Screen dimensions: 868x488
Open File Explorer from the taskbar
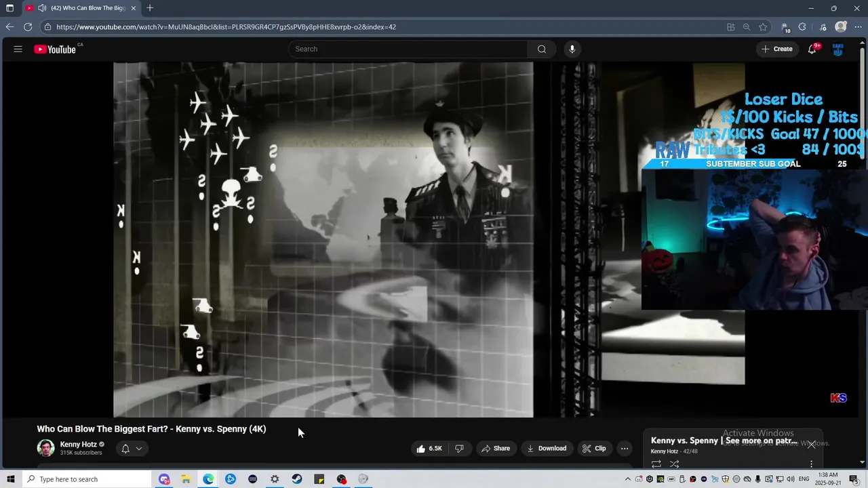(x=186, y=479)
